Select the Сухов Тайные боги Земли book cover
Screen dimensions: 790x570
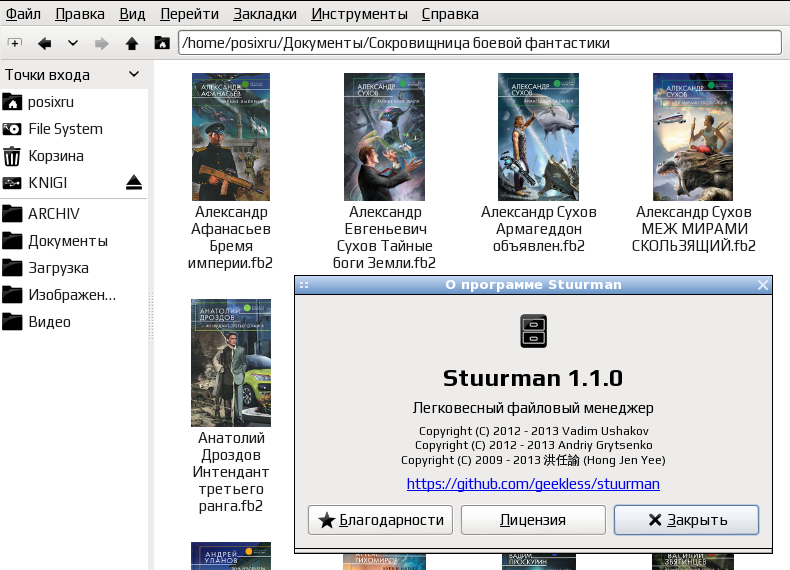pos(384,137)
